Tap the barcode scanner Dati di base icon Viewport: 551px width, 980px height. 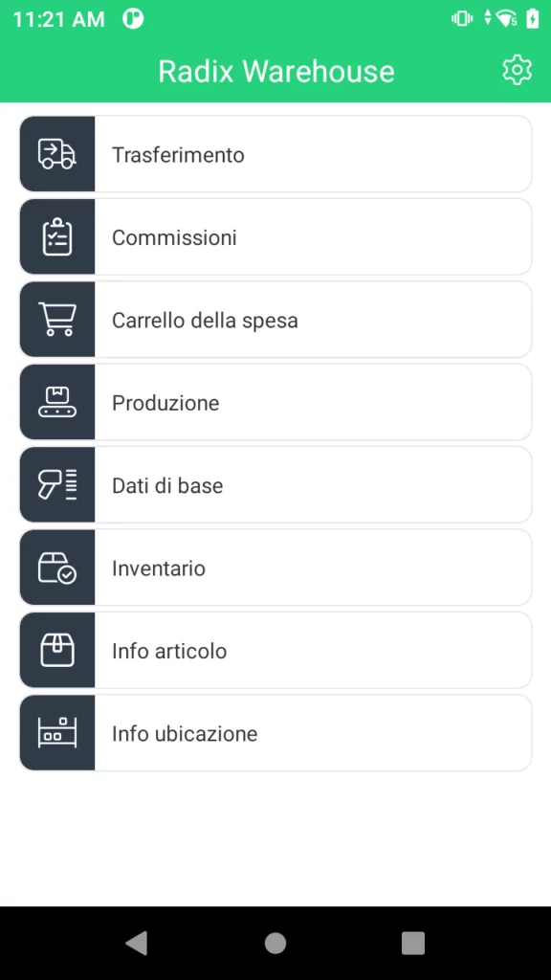pyautogui.click(x=56, y=485)
